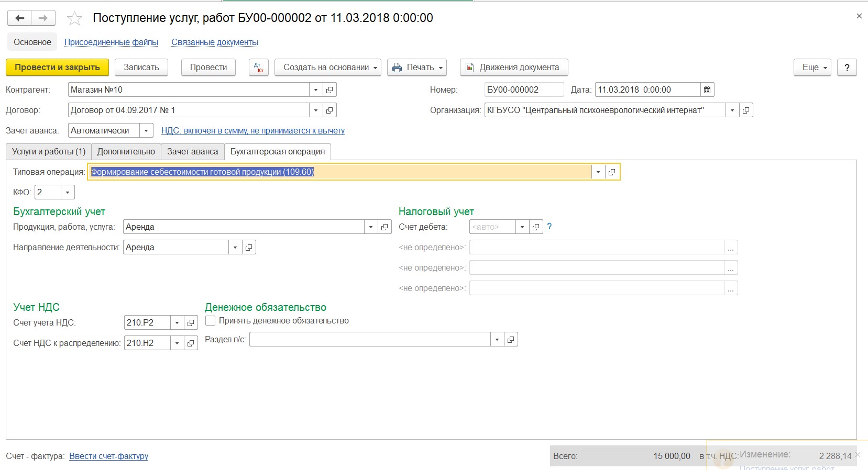Screen dimensions: 868x470
Task: Expand the Типовая операция dropdown
Action: 598,172
